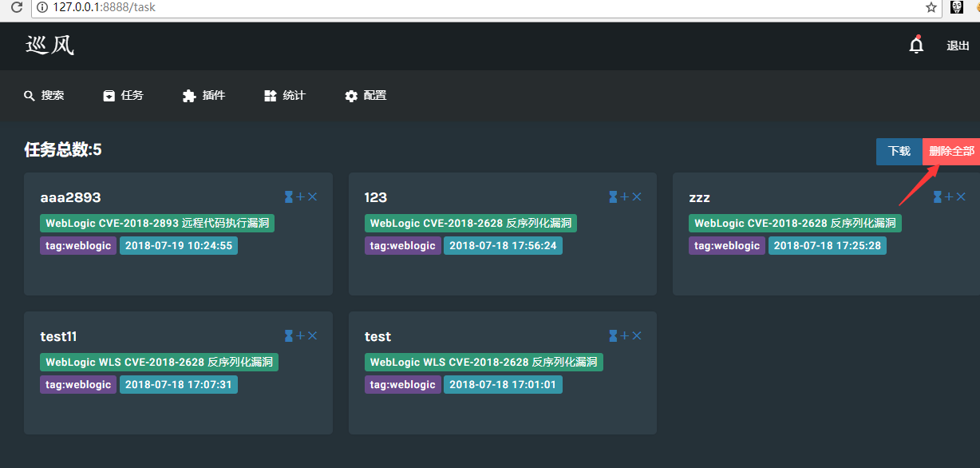This screenshot has height=468, width=980.
Task: Reload the page with browser refresh icon
Action: click(16, 7)
